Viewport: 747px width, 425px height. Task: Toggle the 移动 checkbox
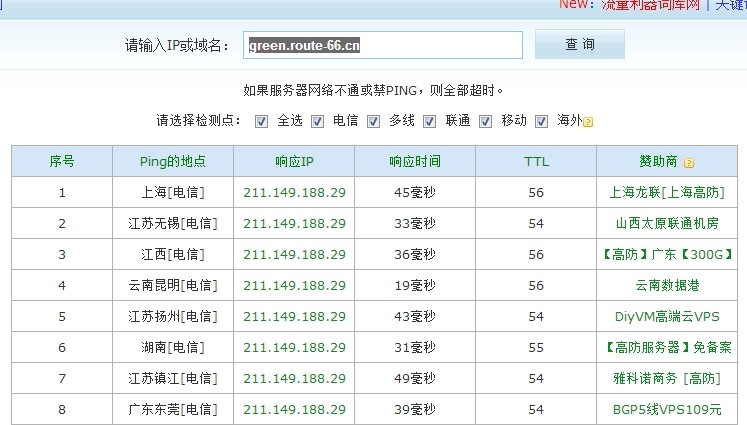(486, 121)
